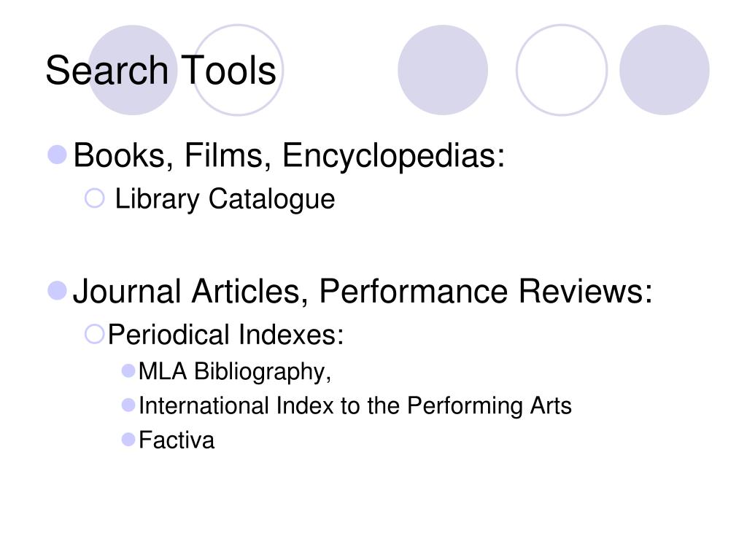Click the rightmost filled lavender circle

click(x=664, y=70)
